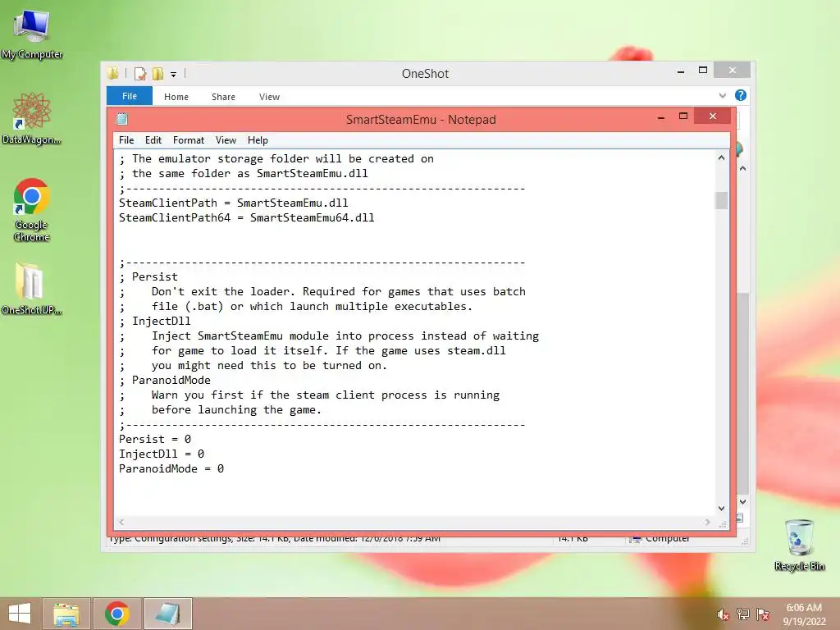Click Notepad's vertical scroll up arrow

click(x=722, y=158)
